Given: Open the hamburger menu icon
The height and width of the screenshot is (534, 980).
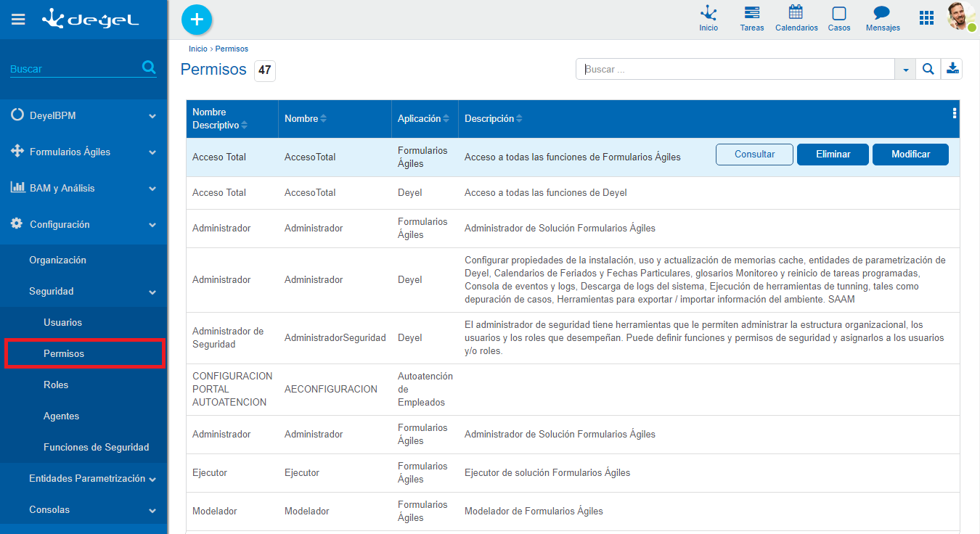Looking at the screenshot, I should point(18,20).
